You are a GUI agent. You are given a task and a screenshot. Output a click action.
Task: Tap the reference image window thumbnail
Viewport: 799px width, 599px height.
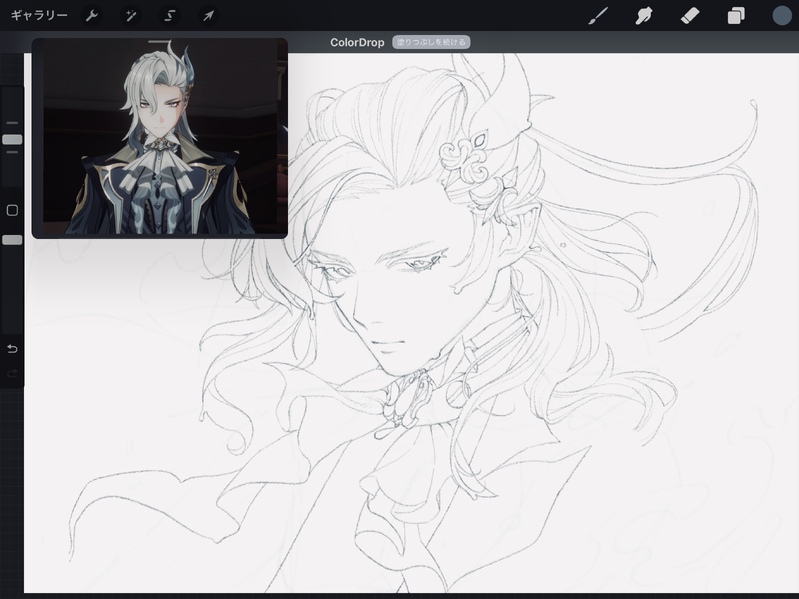click(160, 140)
